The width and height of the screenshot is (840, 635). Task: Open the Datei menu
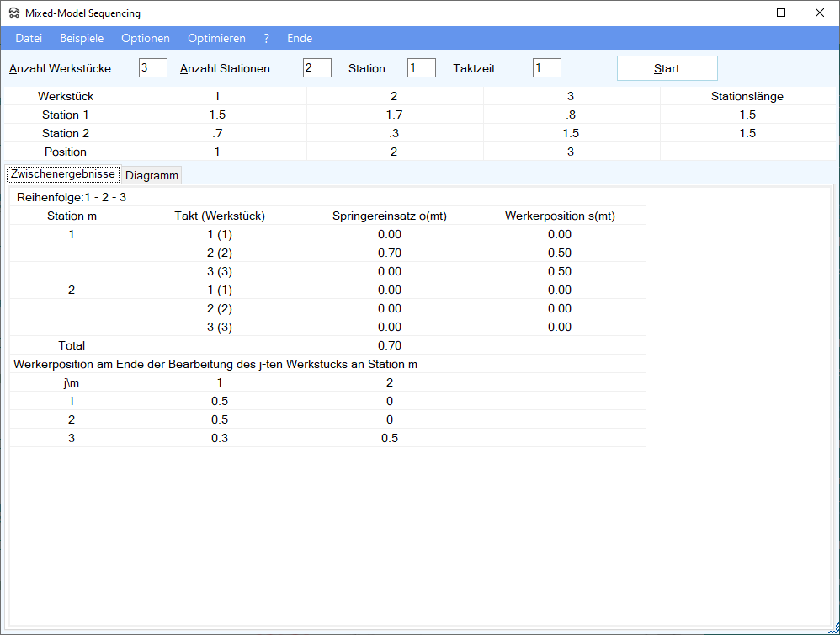(x=29, y=38)
